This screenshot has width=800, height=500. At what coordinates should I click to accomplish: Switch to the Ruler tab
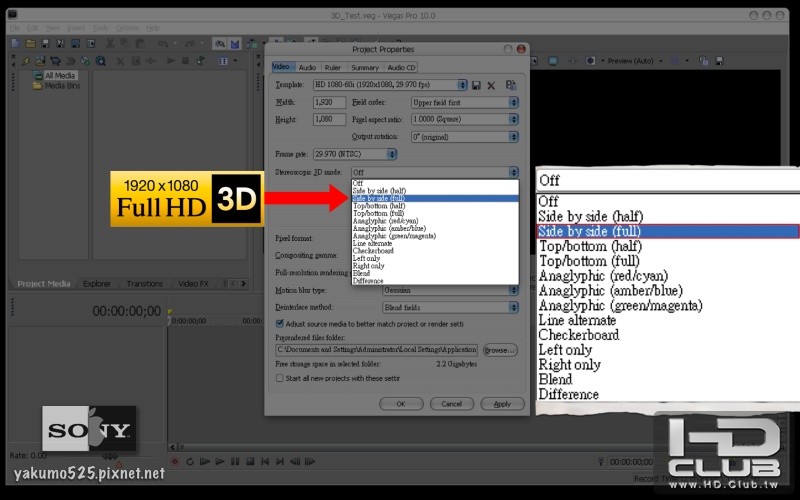333,67
